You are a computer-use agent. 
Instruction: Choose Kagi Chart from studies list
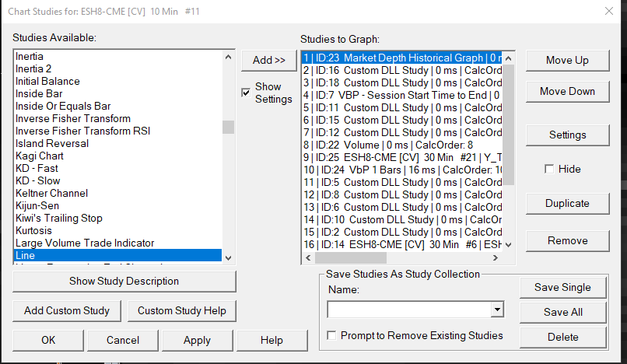click(40, 156)
